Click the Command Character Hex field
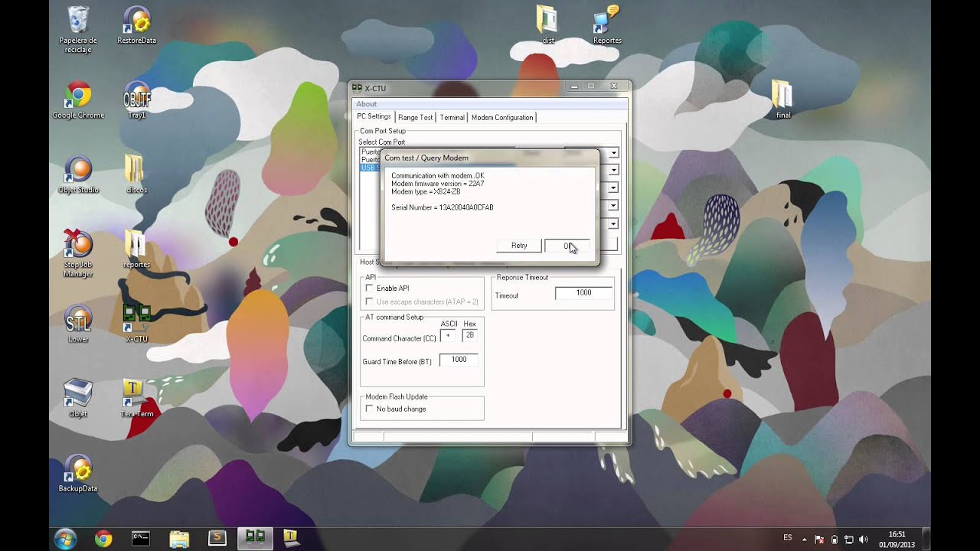 click(469, 335)
